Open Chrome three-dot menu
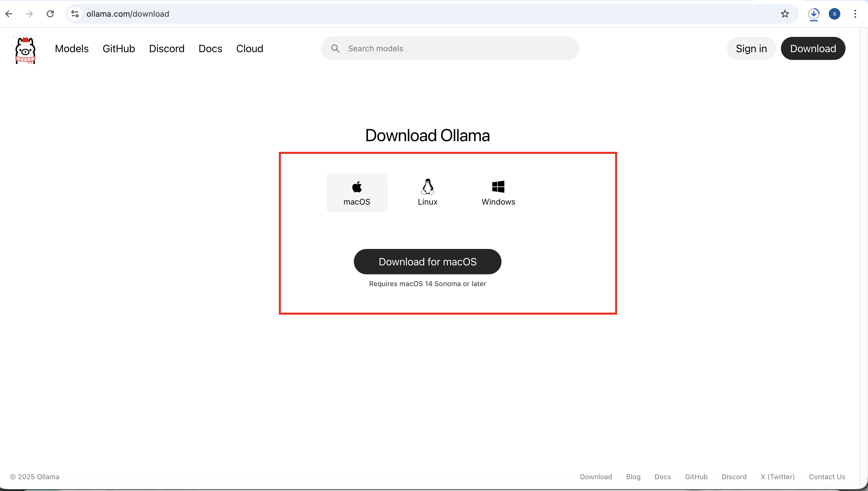The image size is (868, 491). point(855,14)
